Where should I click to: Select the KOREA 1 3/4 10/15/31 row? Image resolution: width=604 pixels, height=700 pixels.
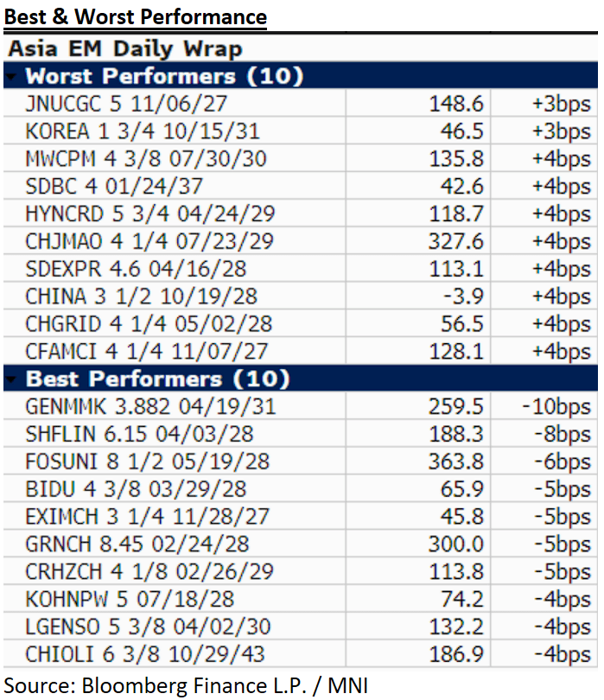(143, 131)
